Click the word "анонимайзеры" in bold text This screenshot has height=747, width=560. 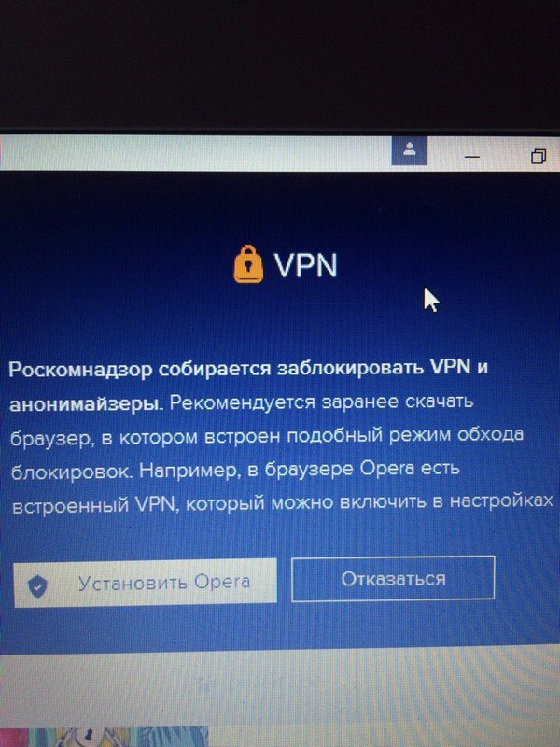click(86, 404)
